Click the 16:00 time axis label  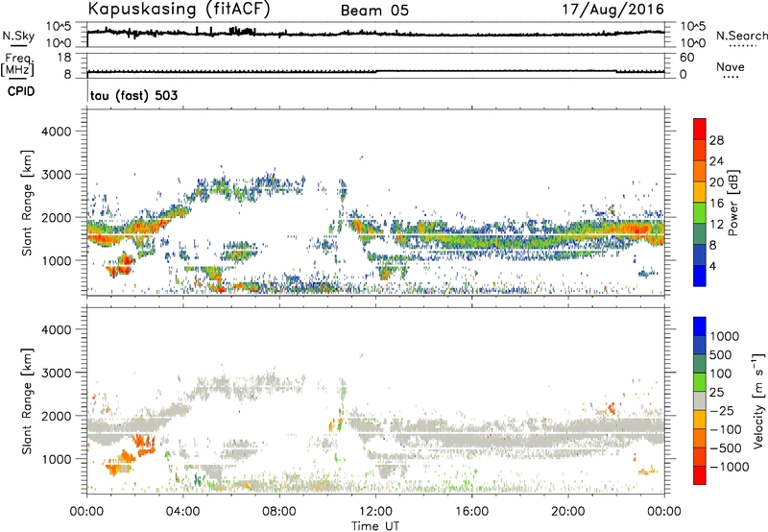pos(471,512)
